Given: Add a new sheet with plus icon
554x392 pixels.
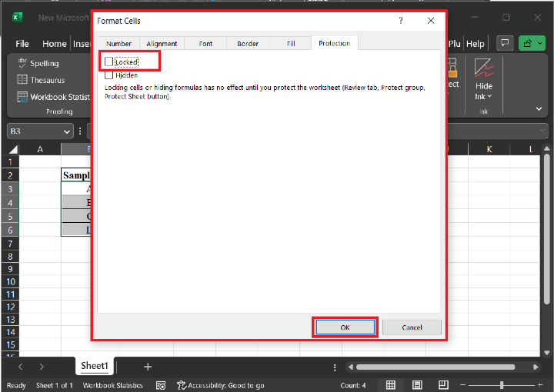Looking at the screenshot, I should coord(148,367).
